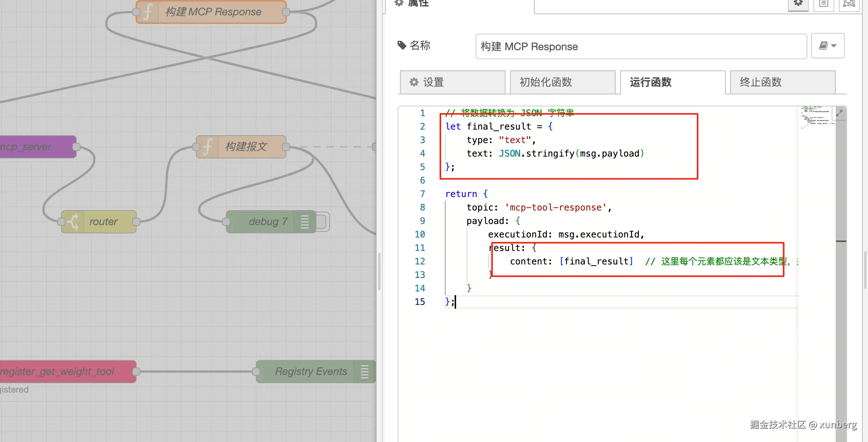Click the switch icon on router node
Image resolution: width=868 pixels, height=442 pixels.
click(73, 221)
